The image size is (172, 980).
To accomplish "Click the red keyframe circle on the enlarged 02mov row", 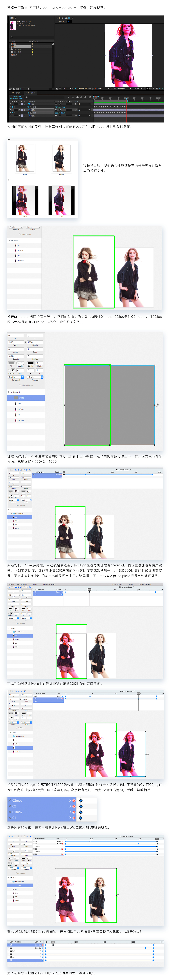I will coord(74,800).
